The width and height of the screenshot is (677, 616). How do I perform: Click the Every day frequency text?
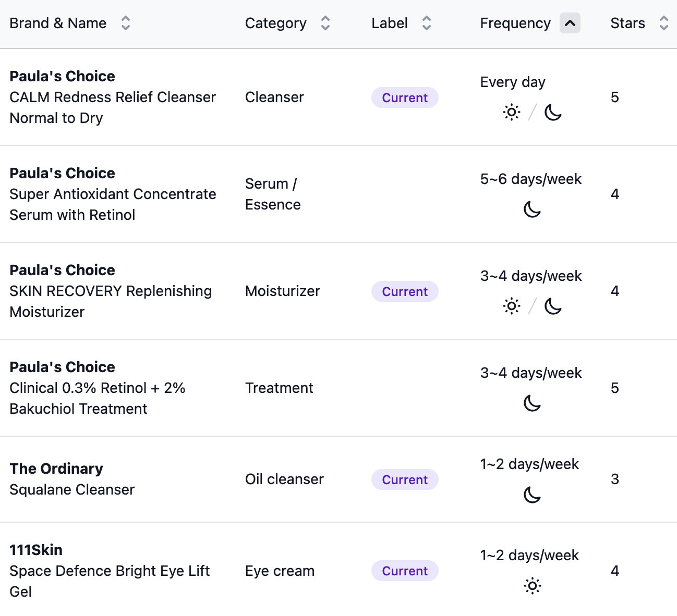[x=513, y=82]
